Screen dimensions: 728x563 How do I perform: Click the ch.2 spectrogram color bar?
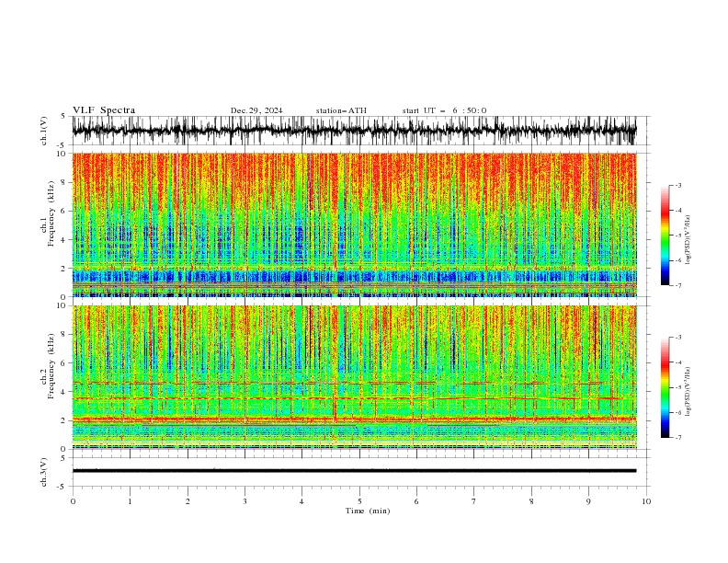click(665, 387)
